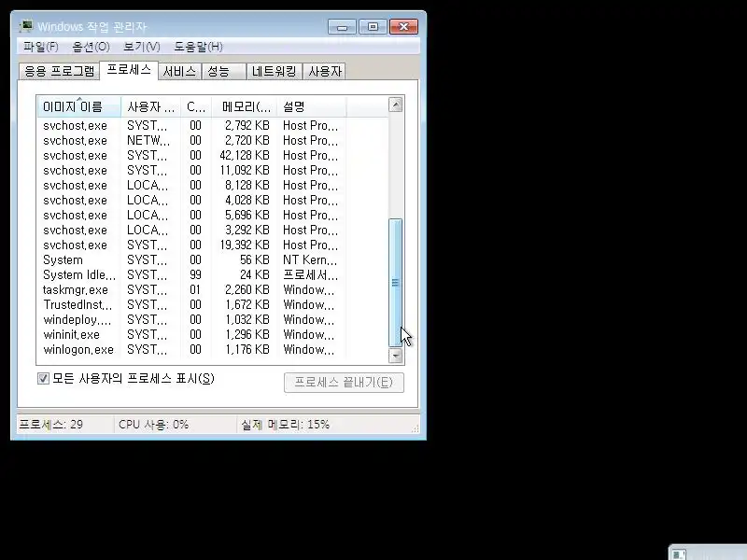This screenshot has height=560, width=747.
Task: Select the svchost.exe row using 2,792 KB
Action: [191, 125]
